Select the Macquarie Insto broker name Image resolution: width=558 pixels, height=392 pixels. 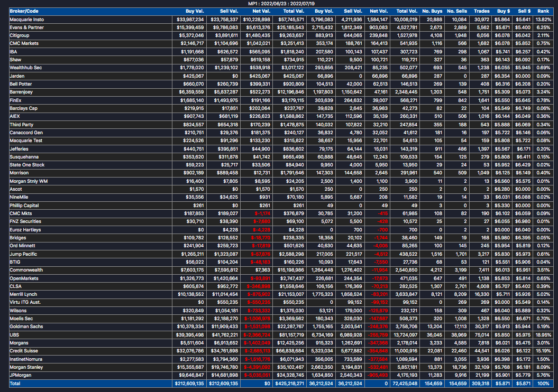pyautogui.click(x=26, y=20)
